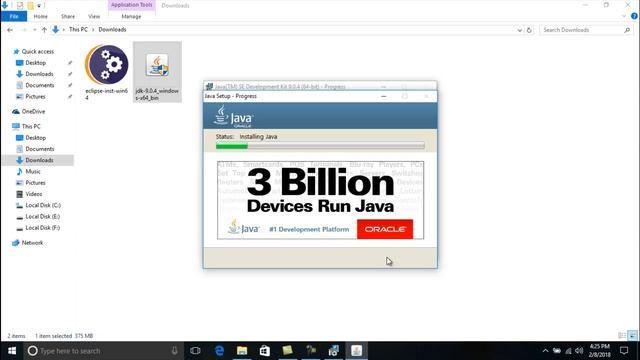Open Local Disk (E:)
640x360 pixels.
[42, 216]
